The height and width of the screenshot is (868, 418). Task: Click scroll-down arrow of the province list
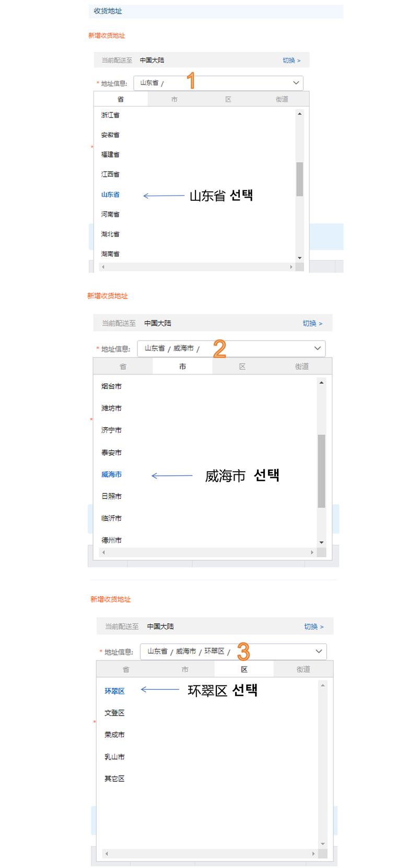click(299, 258)
